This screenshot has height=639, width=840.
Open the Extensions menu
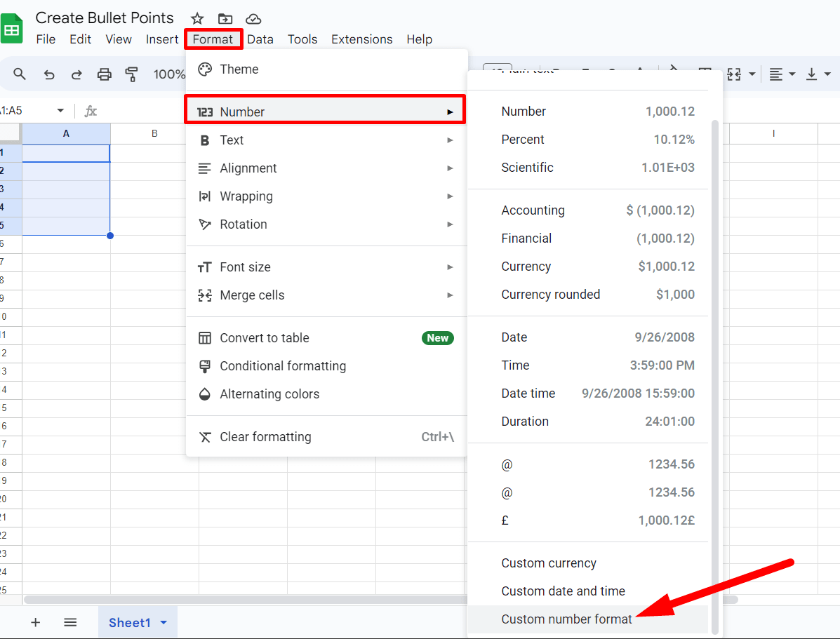click(361, 39)
